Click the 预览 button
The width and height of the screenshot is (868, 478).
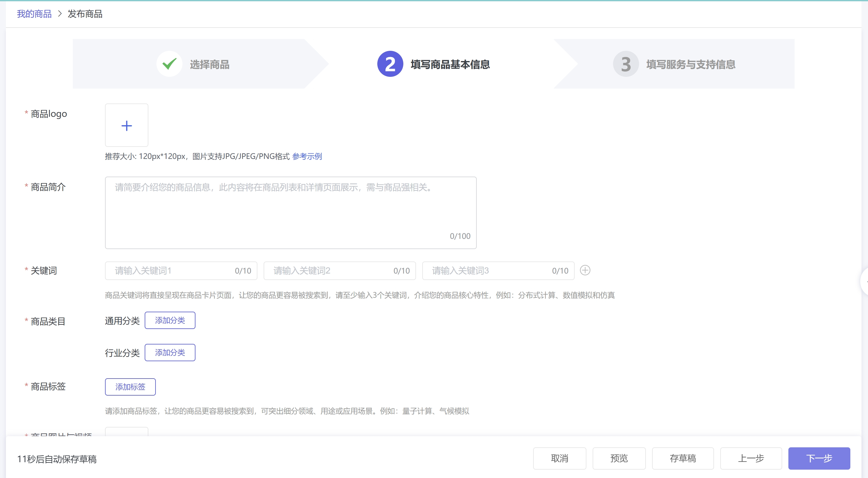pyautogui.click(x=619, y=458)
